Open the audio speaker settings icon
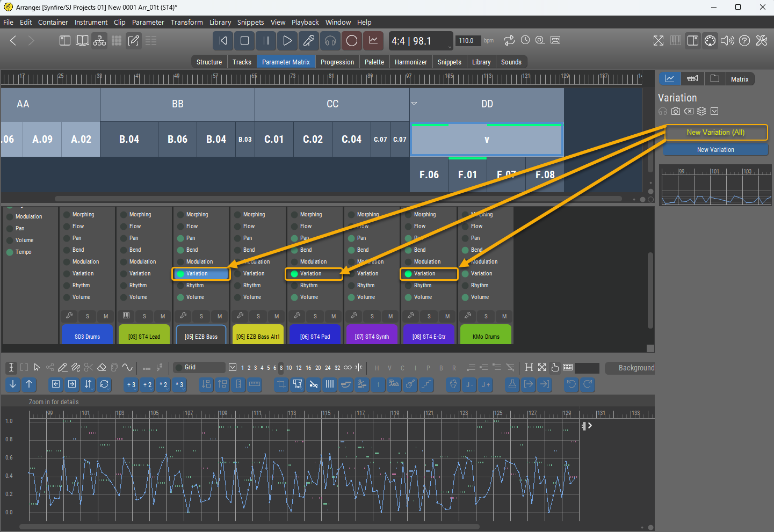This screenshot has height=532, width=774. (727, 41)
